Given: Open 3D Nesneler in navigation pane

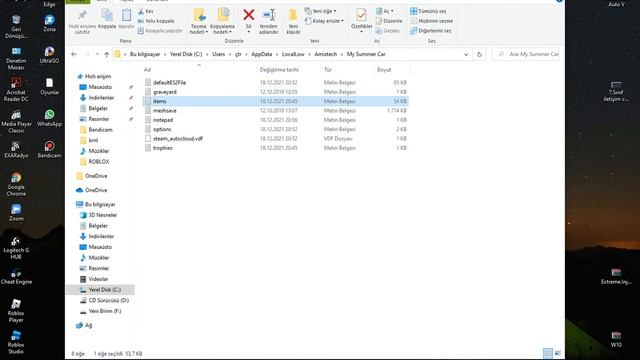Looking at the screenshot, I should (103, 215).
